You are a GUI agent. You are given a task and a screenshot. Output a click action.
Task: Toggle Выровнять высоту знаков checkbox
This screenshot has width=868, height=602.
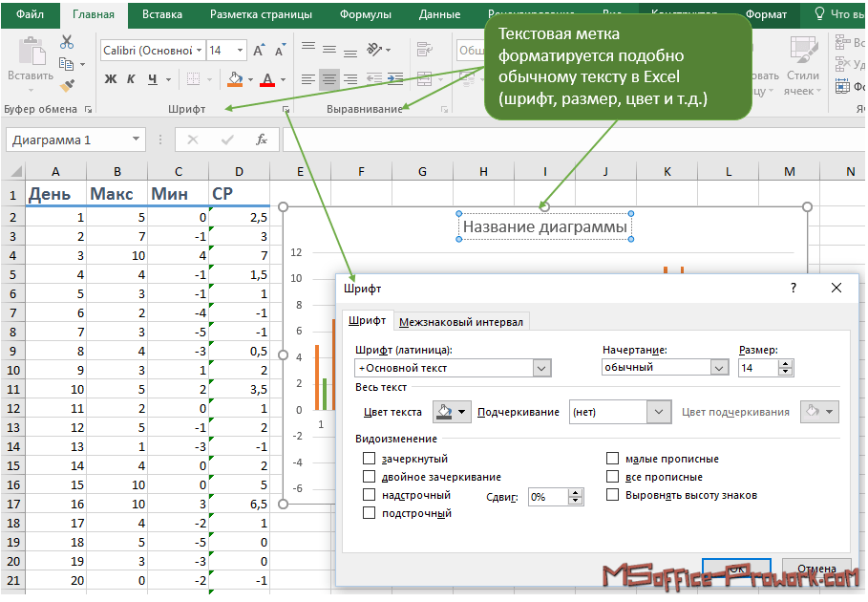pos(612,495)
